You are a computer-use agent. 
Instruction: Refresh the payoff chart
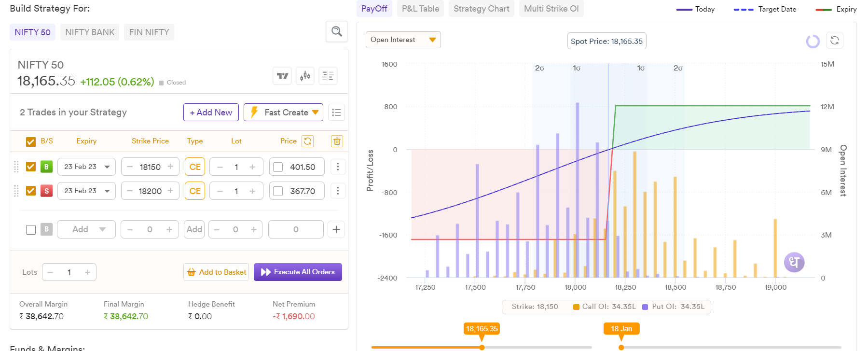click(835, 41)
